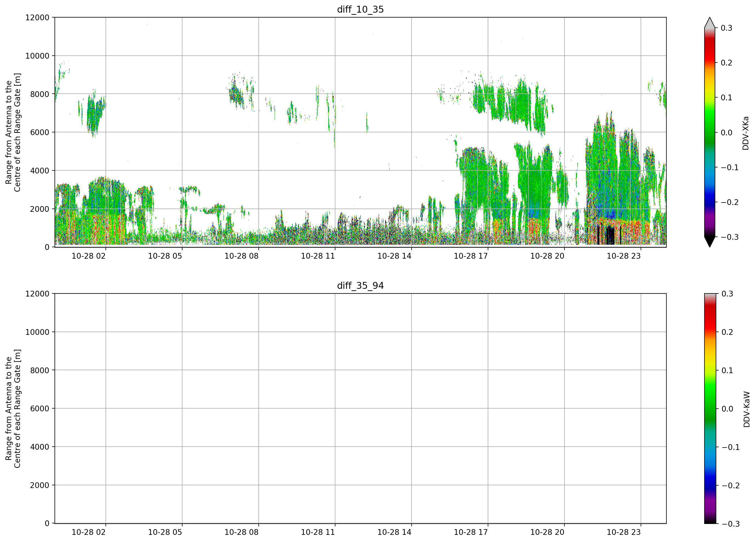Click the 10-28 05 tick label under diff_35_94
756x542 pixels.
[x=165, y=532]
